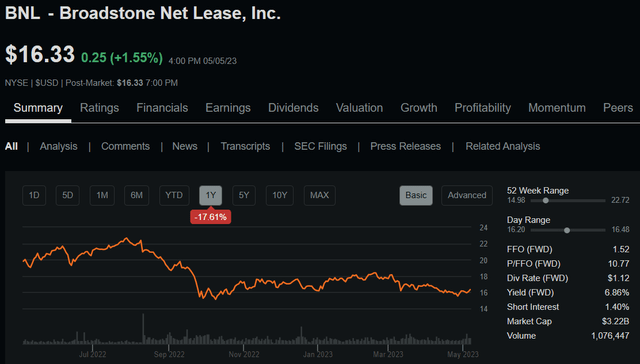
Task: Open the Growth tab
Action: [419, 108]
